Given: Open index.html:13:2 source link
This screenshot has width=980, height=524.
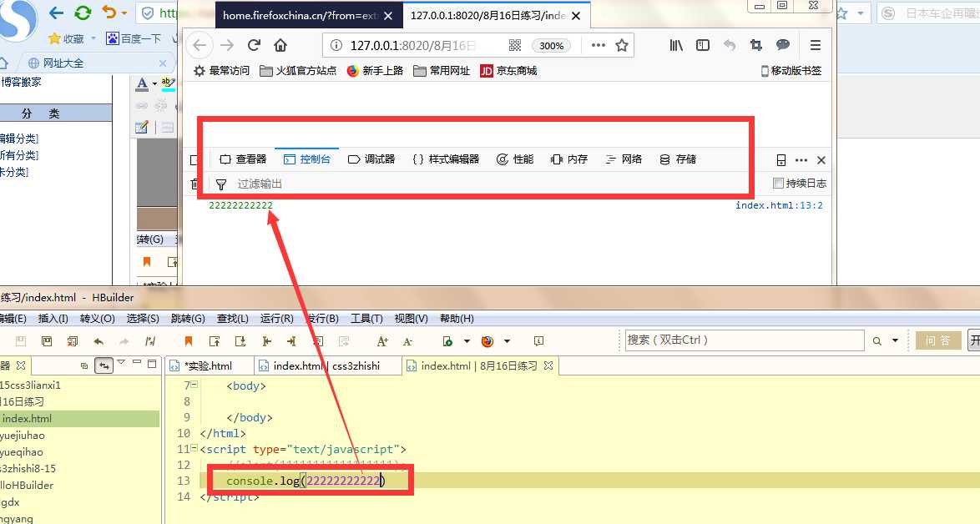Looking at the screenshot, I should pos(779,205).
